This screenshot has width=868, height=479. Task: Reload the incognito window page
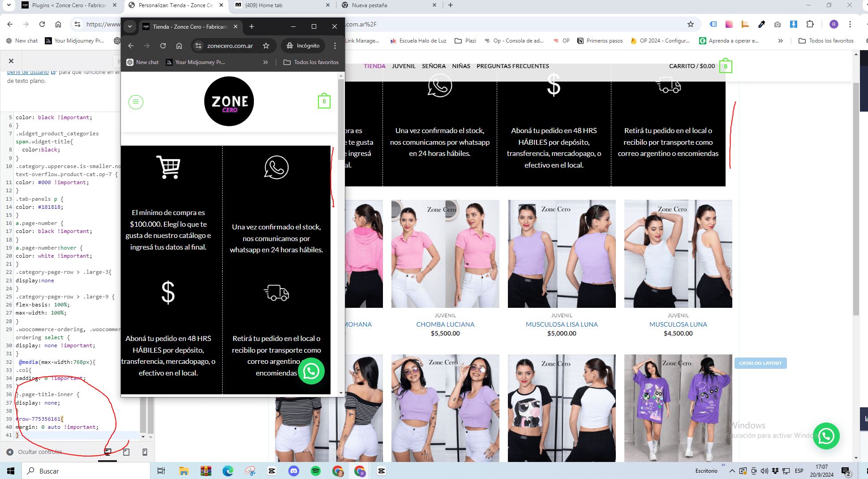(163, 46)
